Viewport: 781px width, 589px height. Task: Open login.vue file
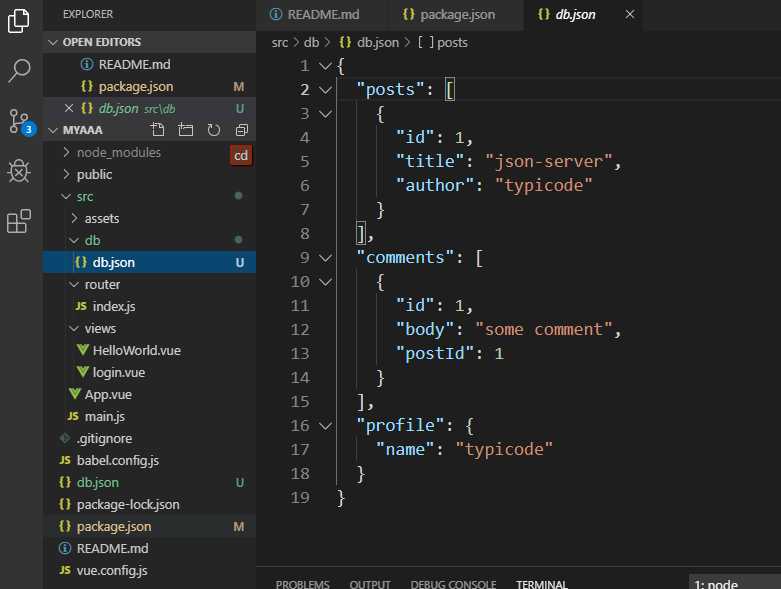[x=149, y=372]
